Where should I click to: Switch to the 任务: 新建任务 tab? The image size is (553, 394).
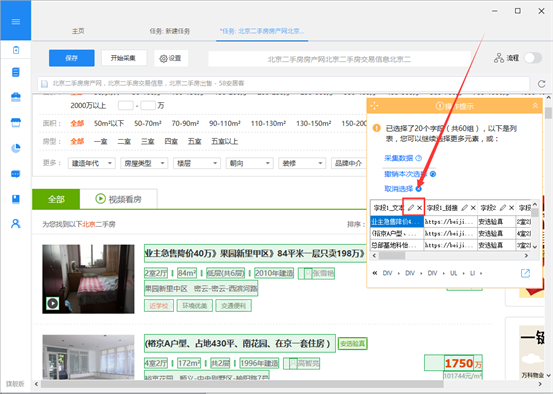pyautogui.click(x=170, y=31)
